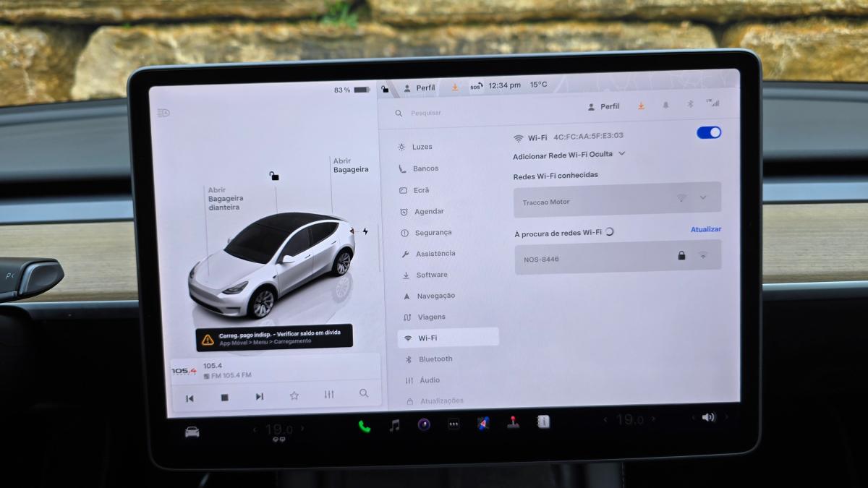Viewport: 868px width, 488px height.
Task: Tap the Bluetooth icon in settings header
Action: point(690,104)
